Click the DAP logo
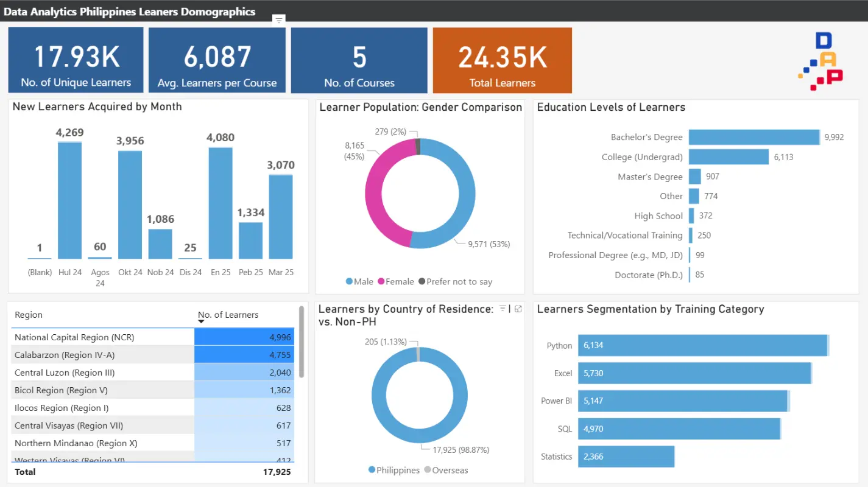Viewport: 868px width, 487px height. click(820, 61)
